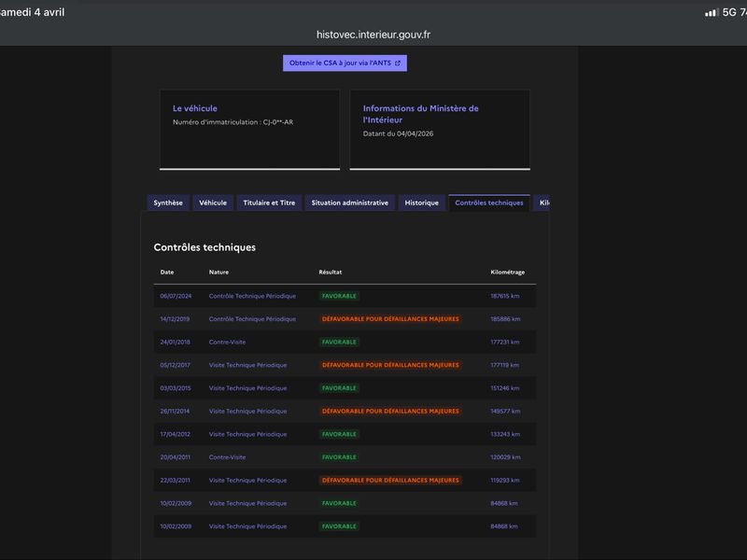Click the Obtenir le CSA à jour button
747x560 pixels.
(x=345, y=63)
